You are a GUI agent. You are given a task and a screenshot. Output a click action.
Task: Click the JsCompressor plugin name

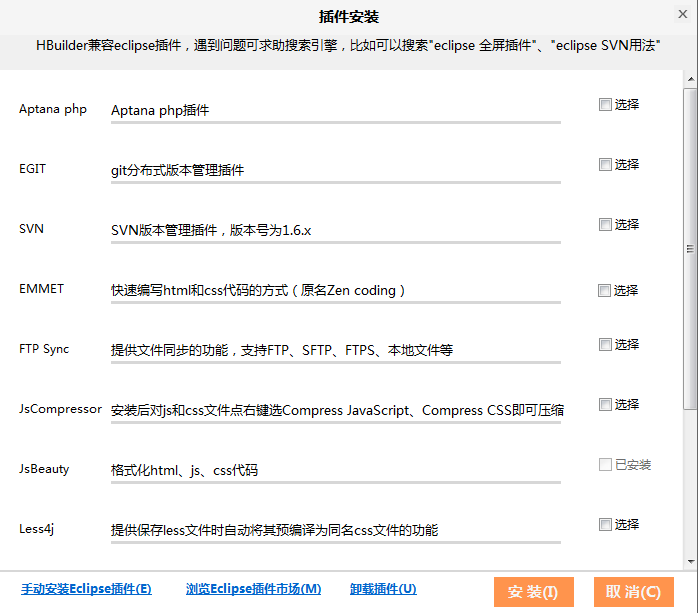click(60, 409)
